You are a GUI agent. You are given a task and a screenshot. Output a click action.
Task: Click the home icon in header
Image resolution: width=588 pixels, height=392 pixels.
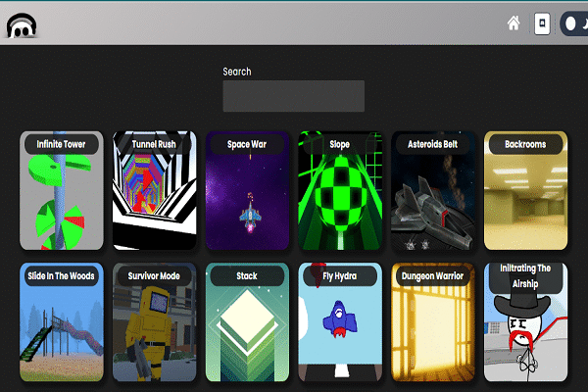click(513, 24)
